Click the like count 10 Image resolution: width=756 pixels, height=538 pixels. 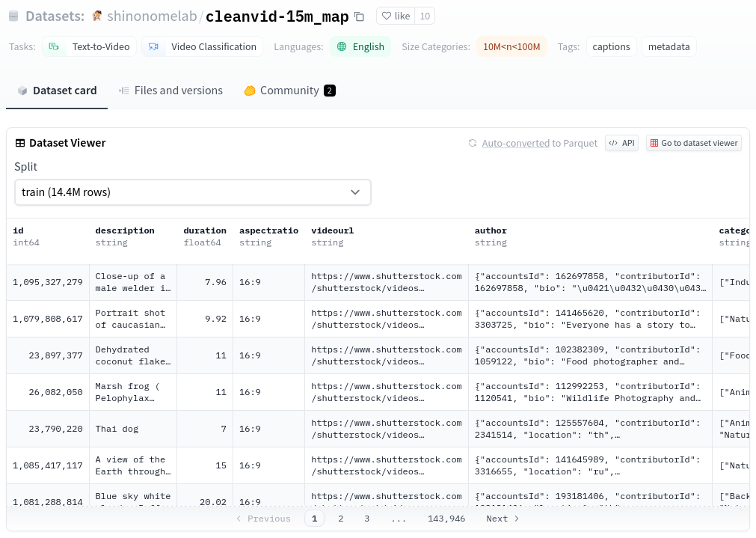(x=425, y=16)
